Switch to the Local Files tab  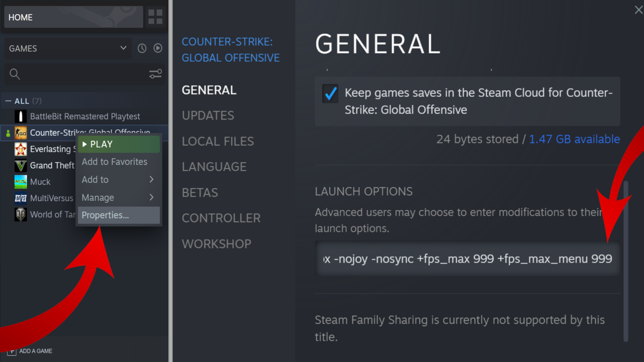[217, 141]
